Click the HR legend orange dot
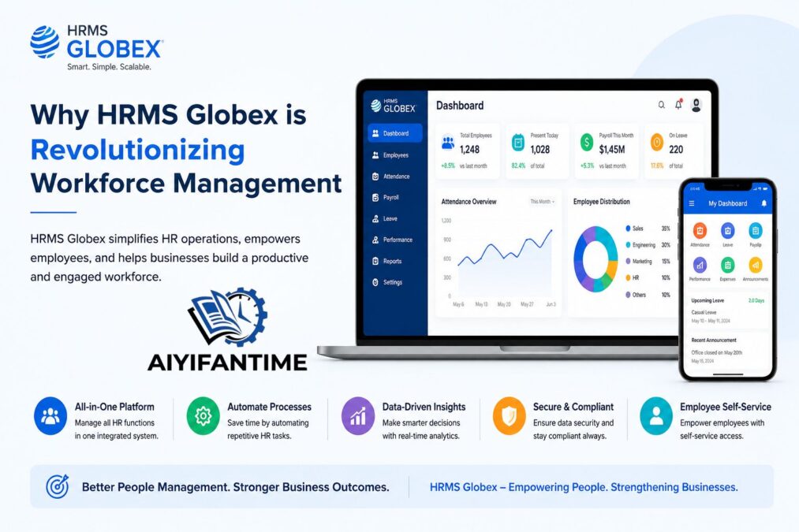This screenshot has height=532, width=799. [629, 278]
